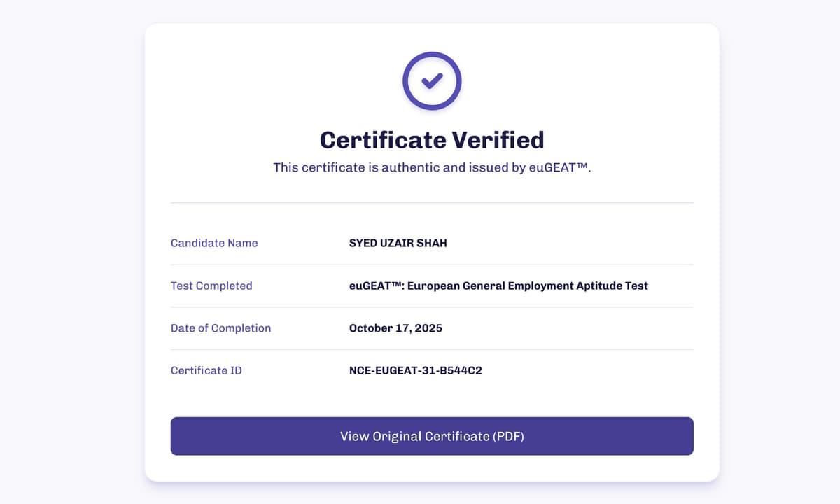
Task: Click the completion date 'October 17, 2025'
Action: pos(395,328)
